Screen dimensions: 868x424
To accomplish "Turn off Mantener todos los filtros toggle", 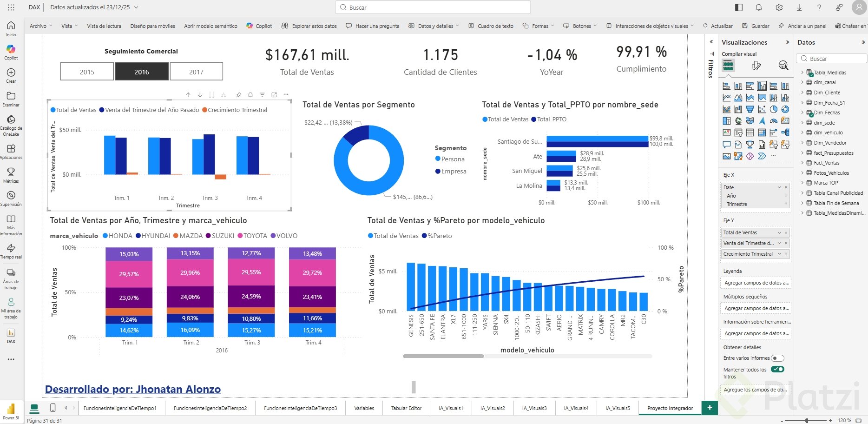I will [x=777, y=369].
